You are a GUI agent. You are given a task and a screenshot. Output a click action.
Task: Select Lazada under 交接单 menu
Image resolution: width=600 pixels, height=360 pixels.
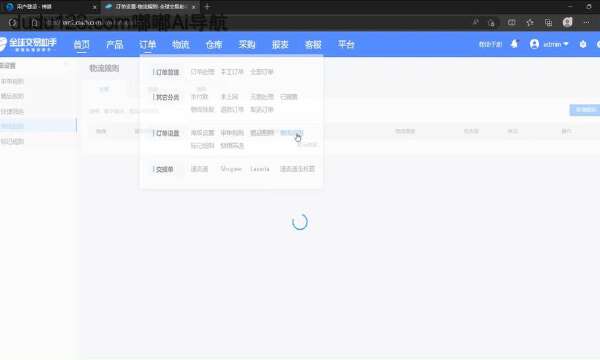tap(260, 169)
